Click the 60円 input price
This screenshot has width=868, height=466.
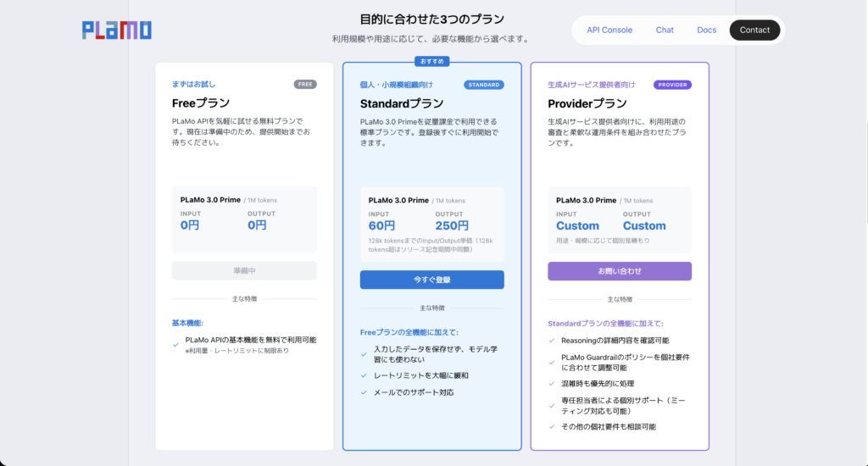pos(382,226)
